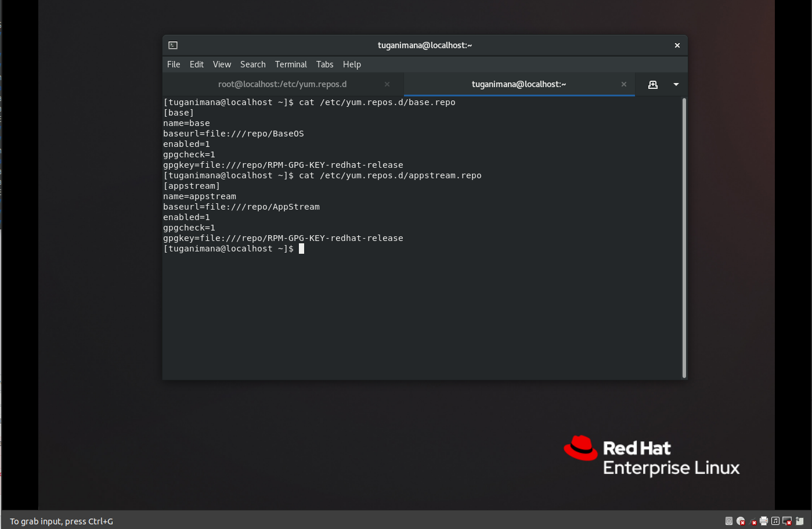Open the File menu

pyautogui.click(x=174, y=64)
